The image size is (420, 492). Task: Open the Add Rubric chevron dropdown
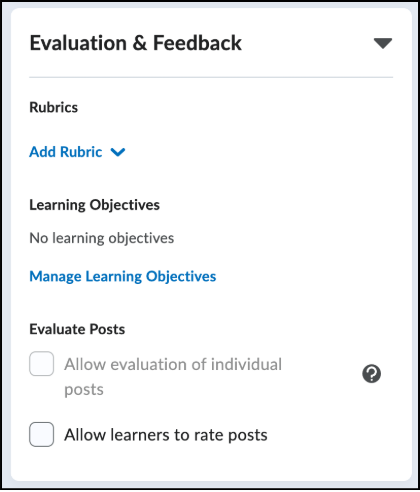pos(118,152)
